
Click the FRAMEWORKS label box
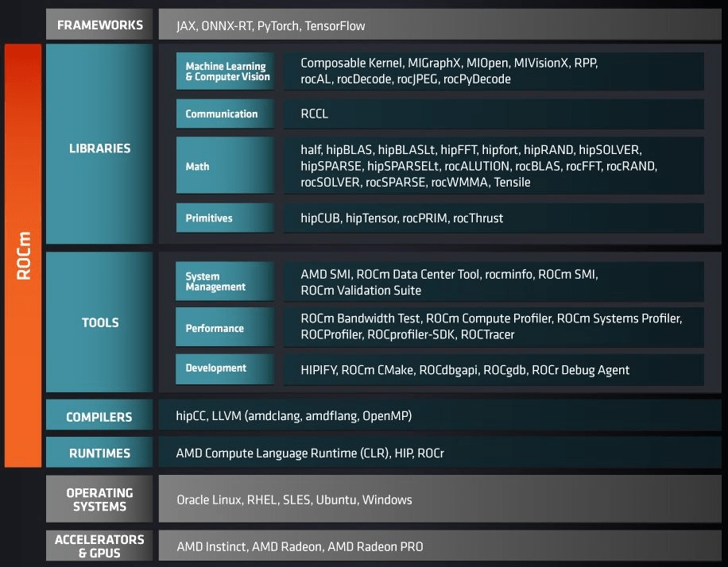click(99, 25)
